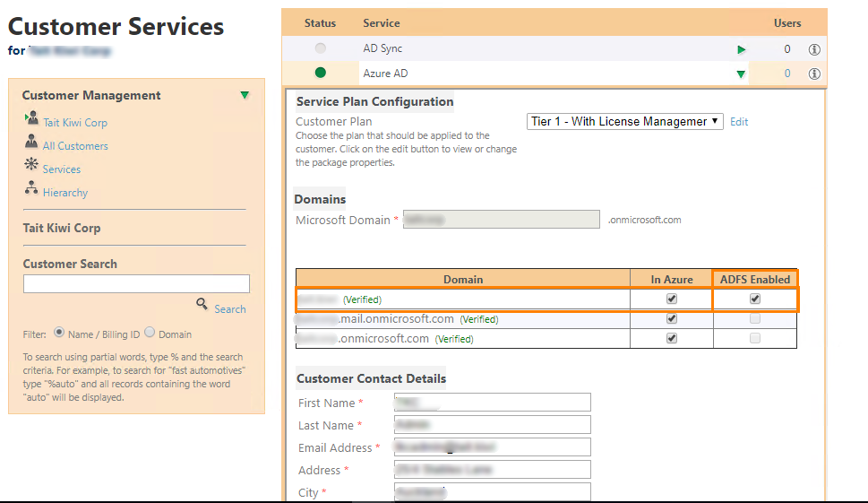The height and width of the screenshot is (503, 868).
Task: Click the Hierarchy tree icon
Action: [31, 188]
